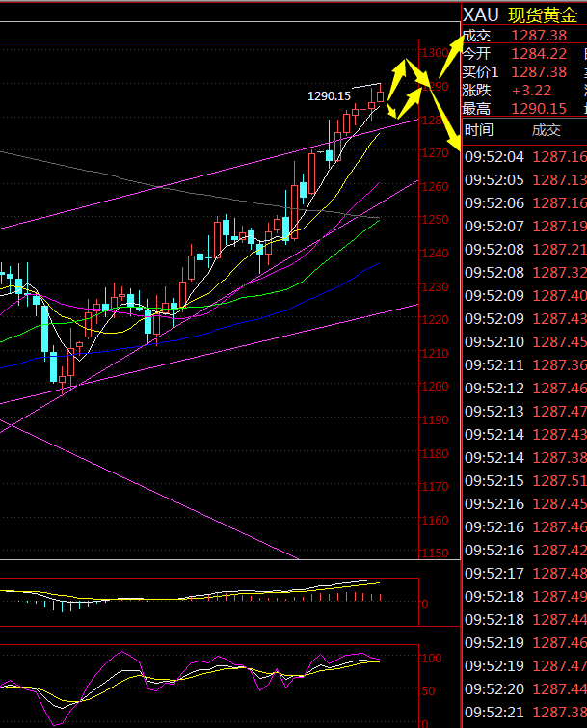Click the 1160 price axis label
This screenshot has width=587, height=728.
coord(435,521)
